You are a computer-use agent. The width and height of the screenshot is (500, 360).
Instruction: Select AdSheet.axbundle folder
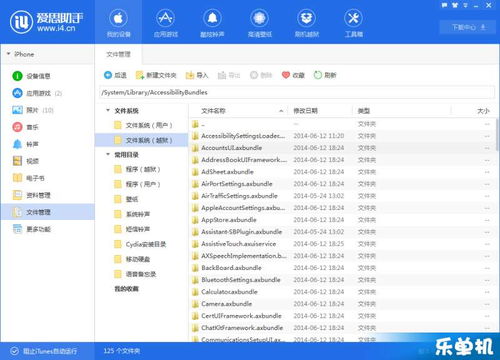pyautogui.click(x=342, y=172)
